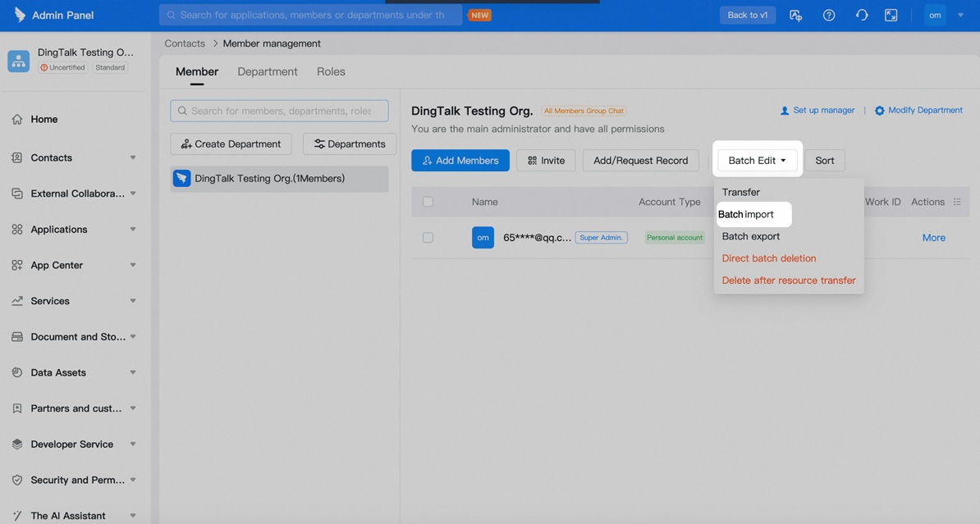Click the Departments filter button
The height and width of the screenshot is (524, 980).
pos(350,144)
